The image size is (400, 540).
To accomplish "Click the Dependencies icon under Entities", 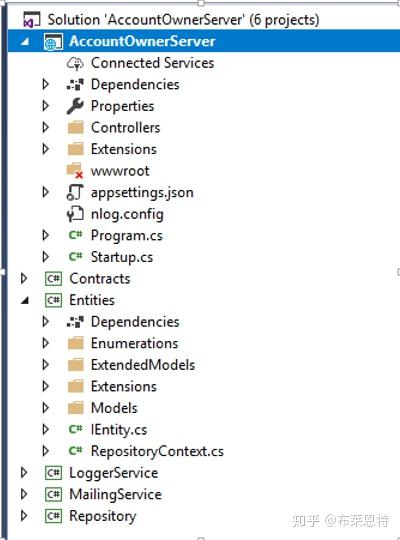I will pyautogui.click(x=75, y=322).
